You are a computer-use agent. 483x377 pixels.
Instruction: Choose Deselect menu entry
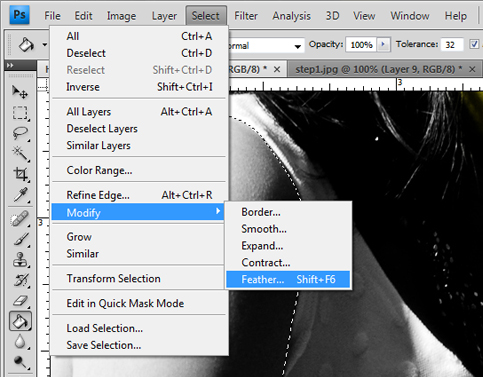click(139, 53)
